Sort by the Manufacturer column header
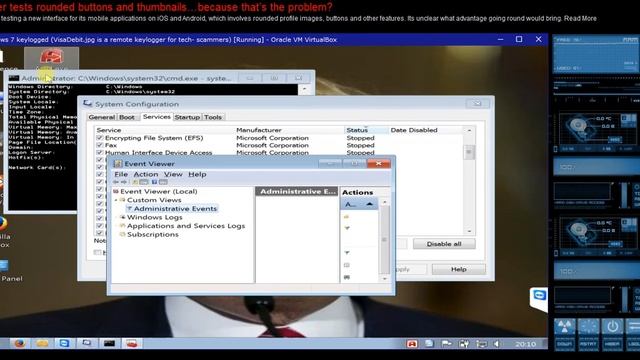Viewport: 640px width, 360px height. point(289,130)
